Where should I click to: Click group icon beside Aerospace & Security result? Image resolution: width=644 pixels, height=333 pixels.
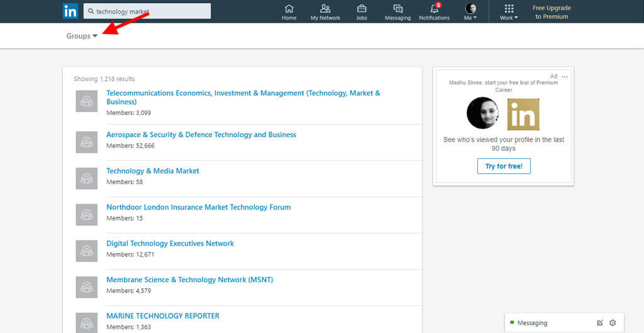pyautogui.click(x=87, y=142)
